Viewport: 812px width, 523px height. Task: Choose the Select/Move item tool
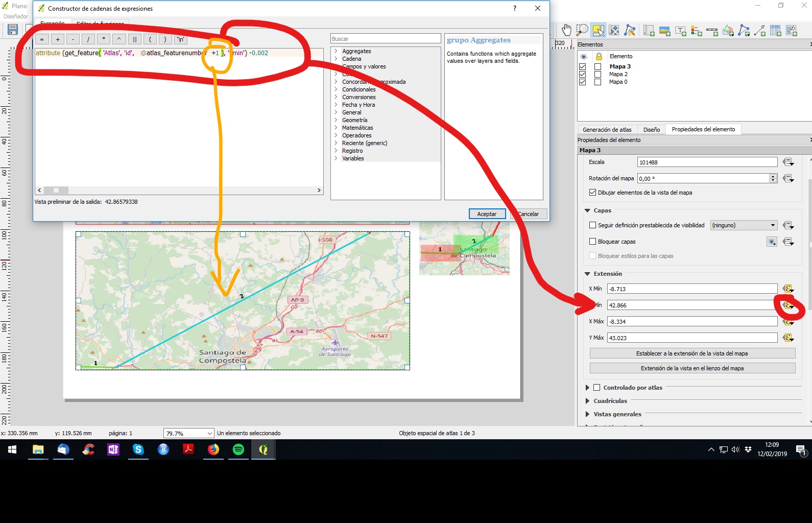[x=598, y=30]
